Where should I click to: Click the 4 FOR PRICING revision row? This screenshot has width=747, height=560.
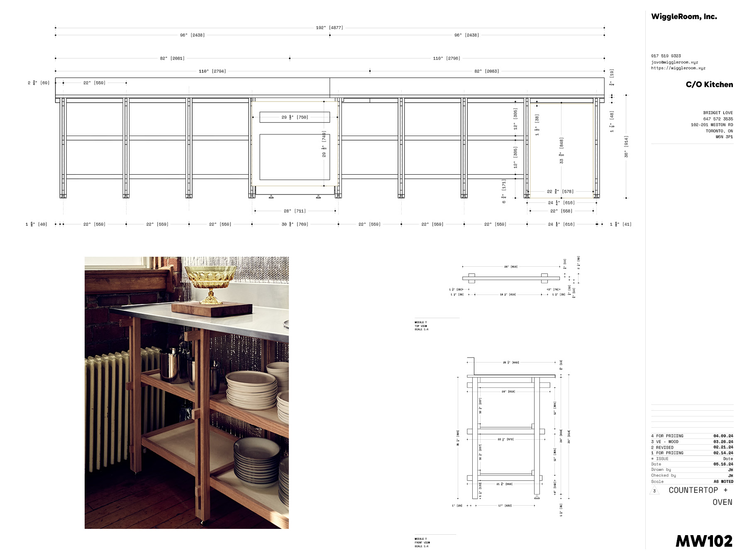click(692, 436)
